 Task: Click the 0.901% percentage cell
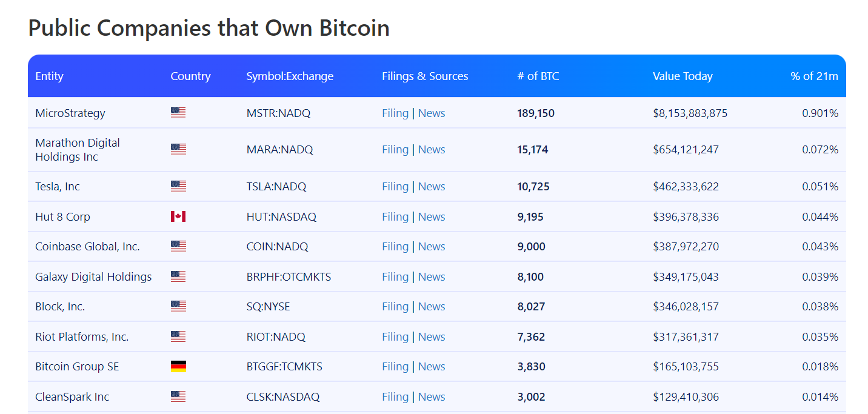pyautogui.click(x=820, y=113)
